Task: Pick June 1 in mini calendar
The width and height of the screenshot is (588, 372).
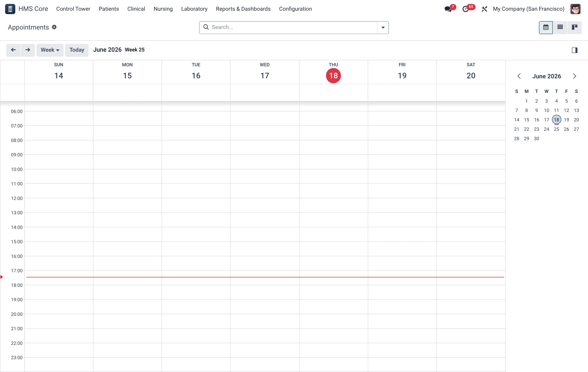Action: pos(527,101)
